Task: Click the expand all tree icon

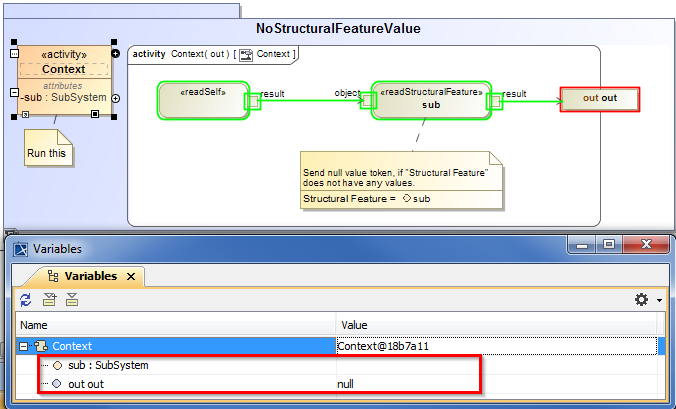Action: click(49, 300)
